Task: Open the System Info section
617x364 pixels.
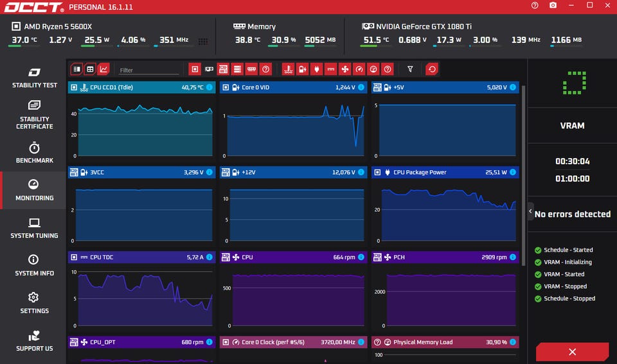Action: [x=34, y=265]
